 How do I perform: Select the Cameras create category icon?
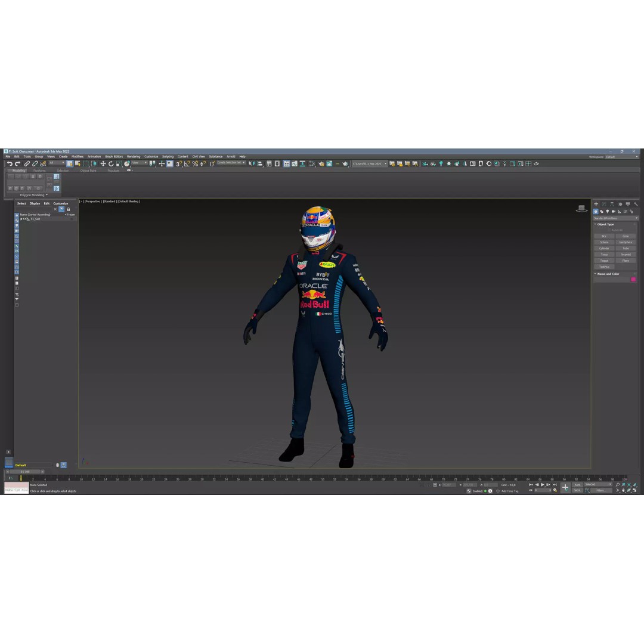614,212
